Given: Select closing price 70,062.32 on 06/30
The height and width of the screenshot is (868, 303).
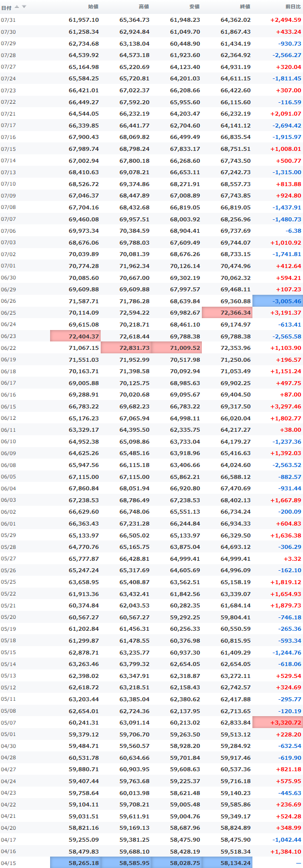Looking at the screenshot, I should 236,278.
